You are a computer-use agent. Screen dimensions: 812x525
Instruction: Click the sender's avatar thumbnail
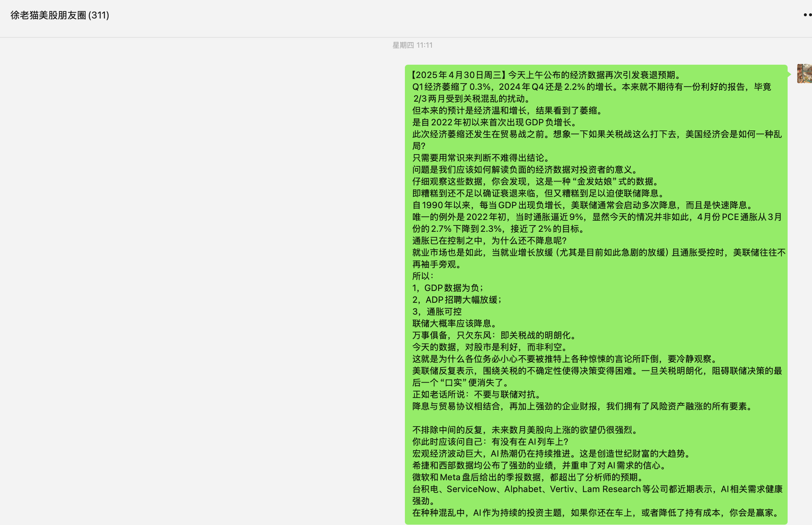804,74
